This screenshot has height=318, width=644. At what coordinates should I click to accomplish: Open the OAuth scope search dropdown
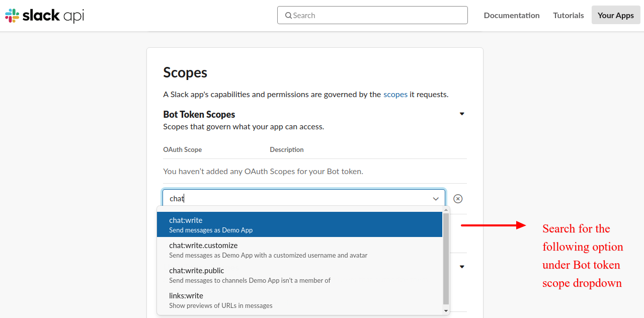click(302, 198)
